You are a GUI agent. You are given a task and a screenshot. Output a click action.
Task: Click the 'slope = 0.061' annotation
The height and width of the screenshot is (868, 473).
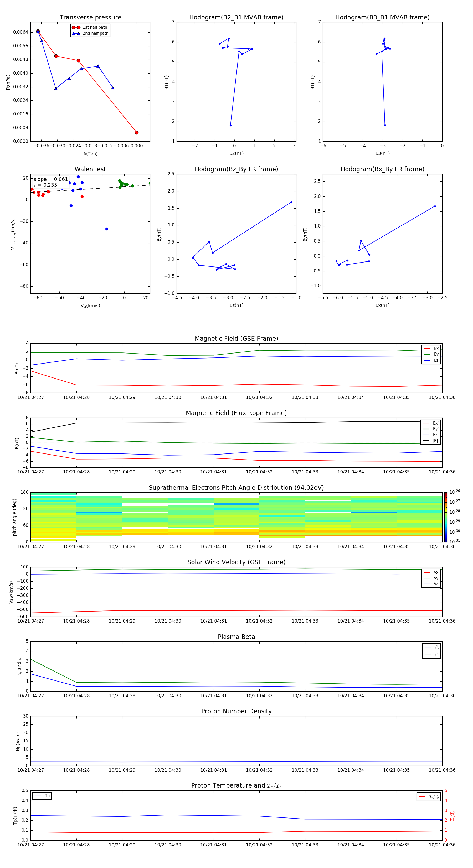pyautogui.click(x=51, y=179)
